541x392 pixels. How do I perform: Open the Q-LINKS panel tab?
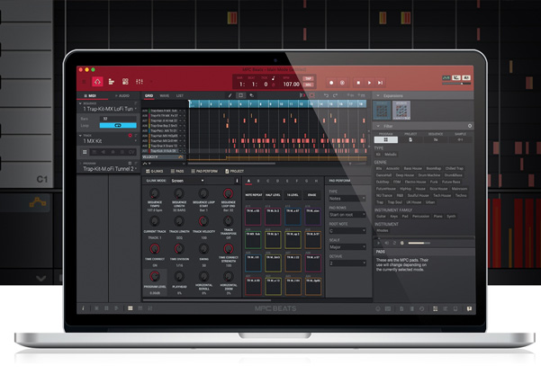[x=154, y=171]
